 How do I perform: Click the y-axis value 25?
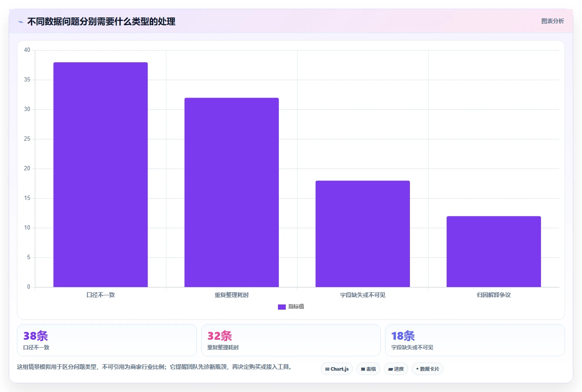click(x=27, y=139)
